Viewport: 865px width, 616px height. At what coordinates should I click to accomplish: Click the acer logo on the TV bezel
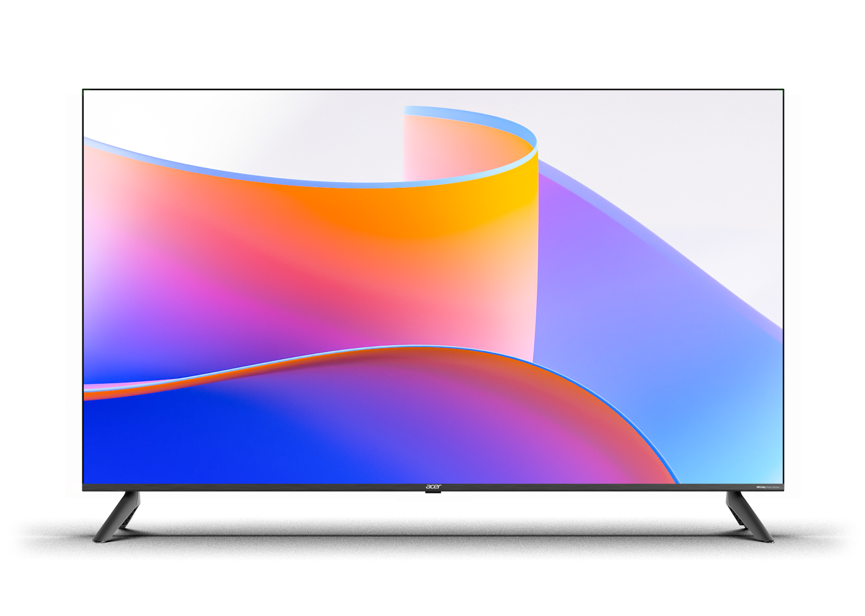tap(433, 487)
